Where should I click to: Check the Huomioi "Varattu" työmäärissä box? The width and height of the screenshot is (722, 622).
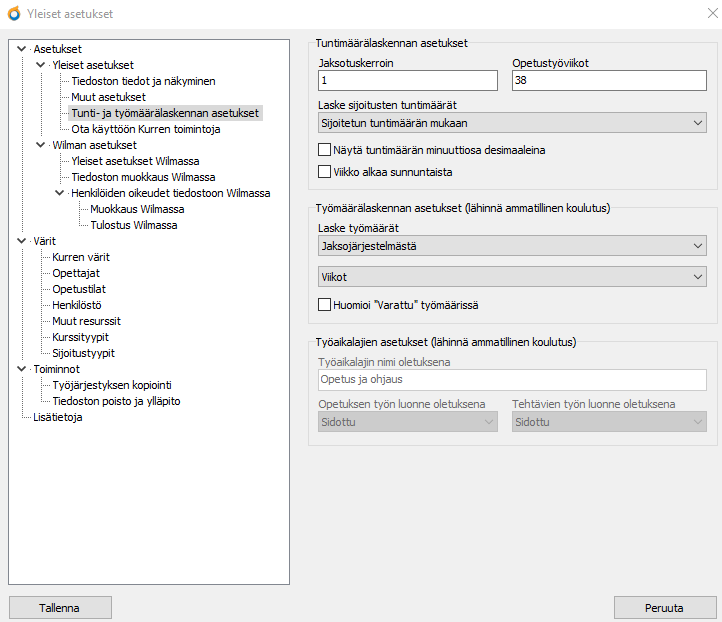click(x=324, y=304)
